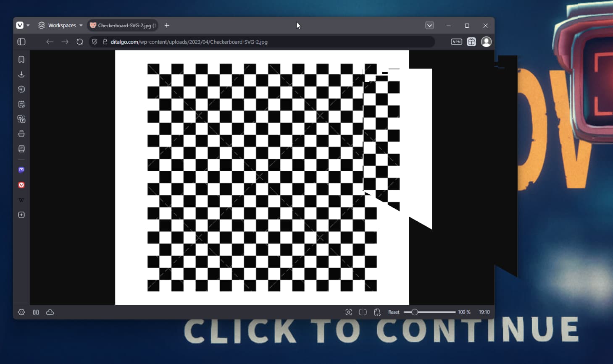The image size is (613, 364).
Task: Click the capture page camera icon
Action: click(348, 312)
